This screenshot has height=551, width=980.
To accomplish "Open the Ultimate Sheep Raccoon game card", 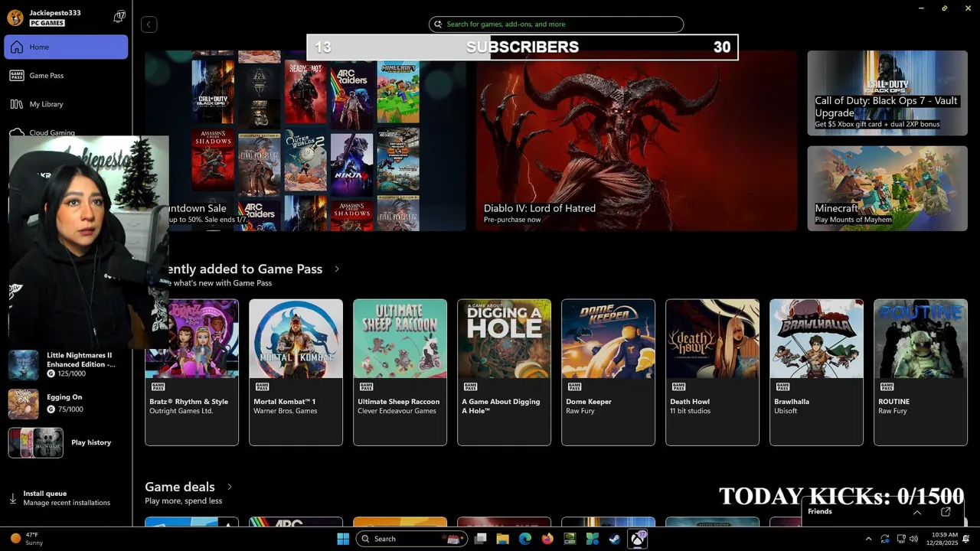I will pos(400,372).
